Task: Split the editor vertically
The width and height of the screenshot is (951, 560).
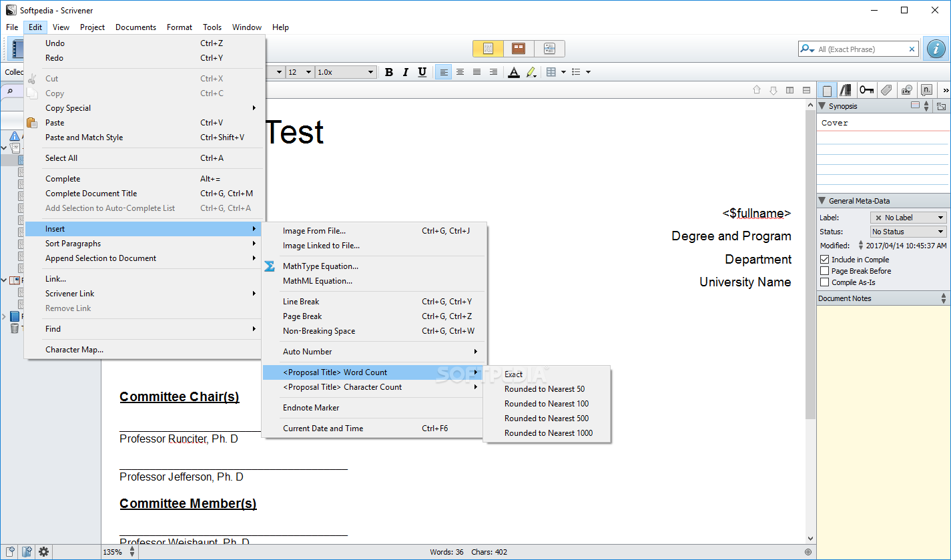Action: tap(790, 90)
